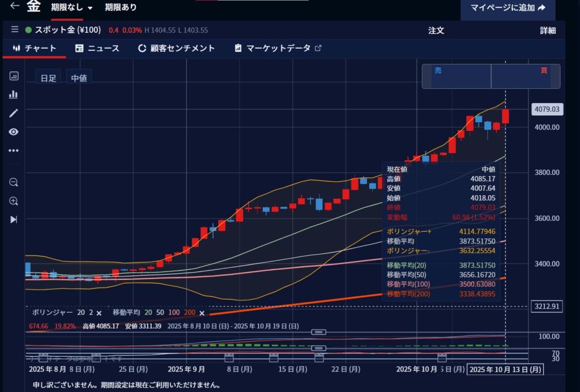The width and height of the screenshot is (580, 392).
Task: Open the bar chart type icon
Action: 14,95
